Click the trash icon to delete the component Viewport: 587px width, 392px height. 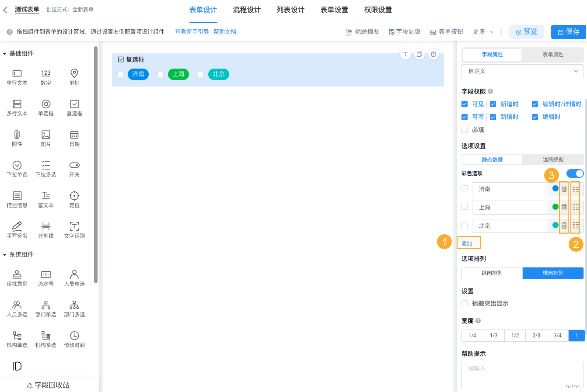(x=433, y=54)
